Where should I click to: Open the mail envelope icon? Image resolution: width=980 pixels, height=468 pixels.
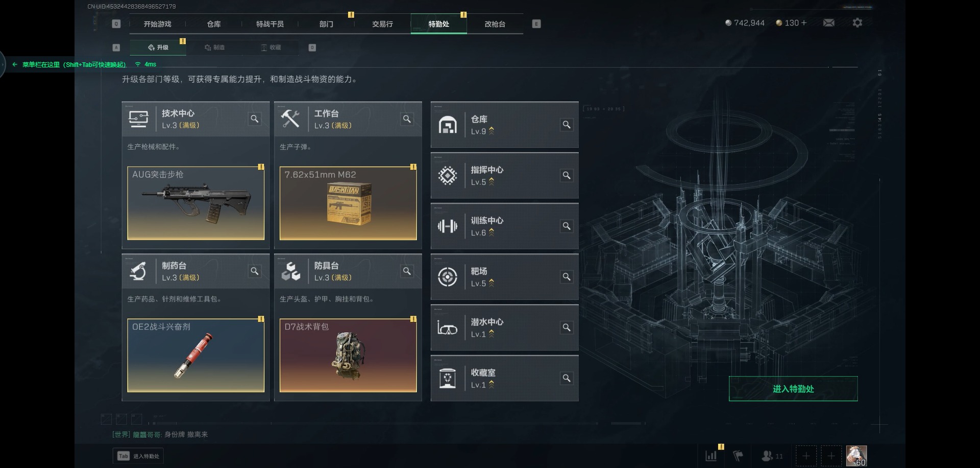coord(829,22)
